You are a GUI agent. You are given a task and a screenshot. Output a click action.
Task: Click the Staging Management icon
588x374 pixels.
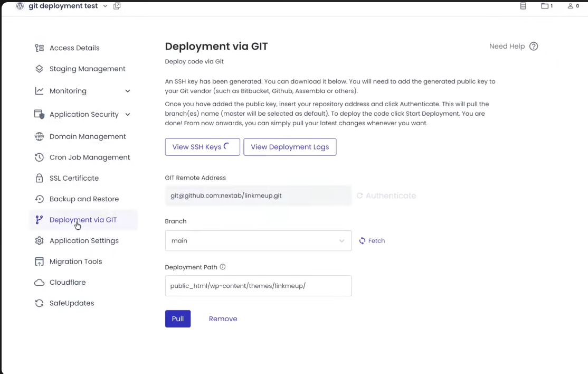click(39, 69)
